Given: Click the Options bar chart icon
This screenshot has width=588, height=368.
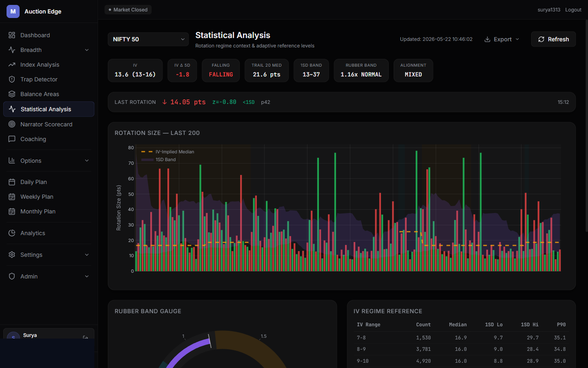Looking at the screenshot, I should [x=12, y=161].
